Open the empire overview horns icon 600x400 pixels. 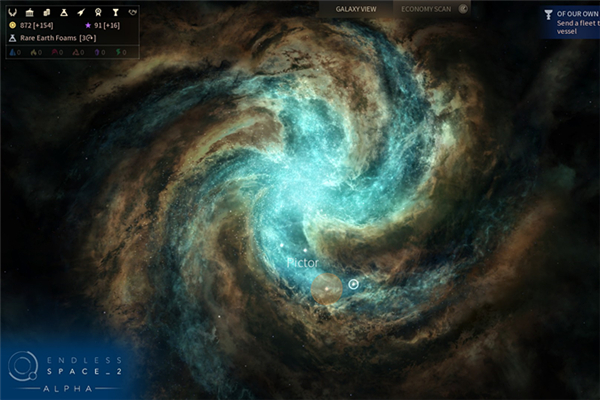(13, 13)
